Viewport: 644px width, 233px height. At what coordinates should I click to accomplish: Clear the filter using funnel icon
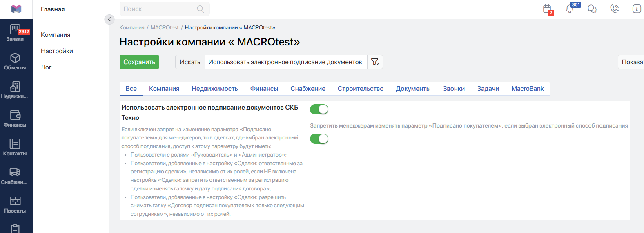375,62
